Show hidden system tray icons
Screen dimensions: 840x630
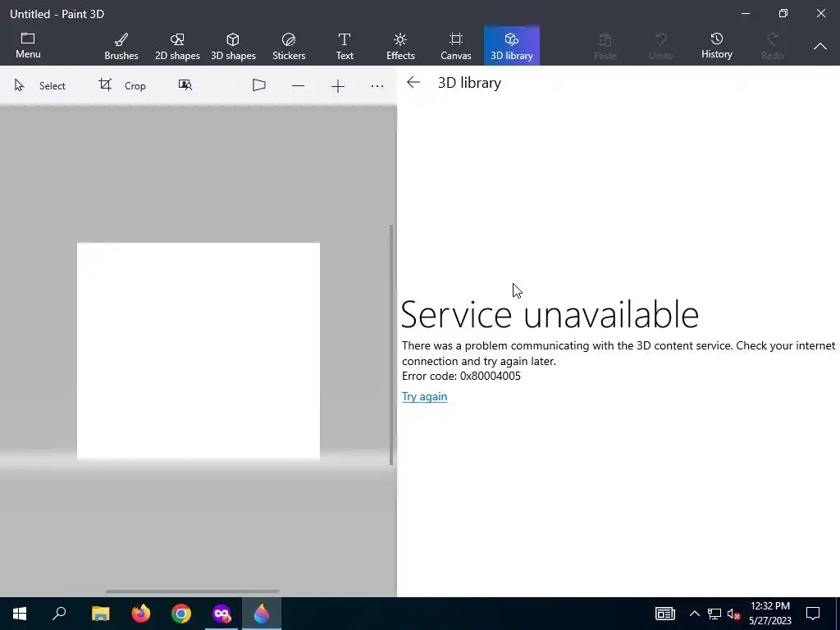coord(694,614)
